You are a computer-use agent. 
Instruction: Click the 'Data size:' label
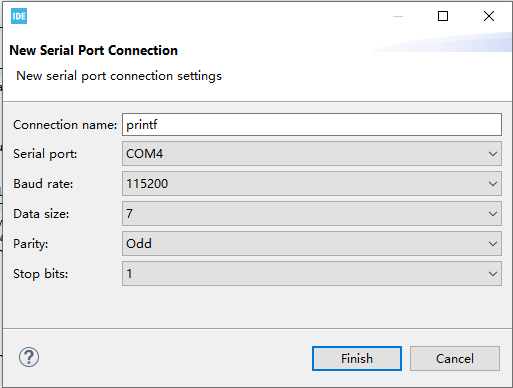coord(41,214)
